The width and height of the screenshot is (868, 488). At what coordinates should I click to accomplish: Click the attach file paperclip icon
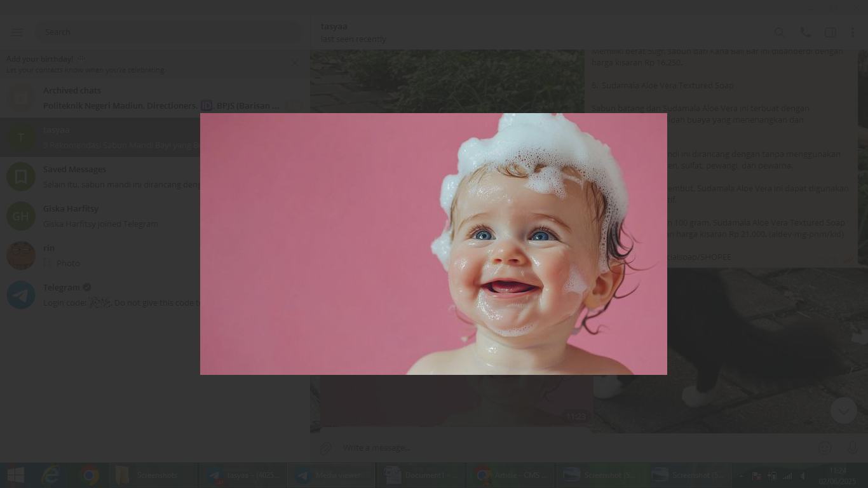(325, 448)
